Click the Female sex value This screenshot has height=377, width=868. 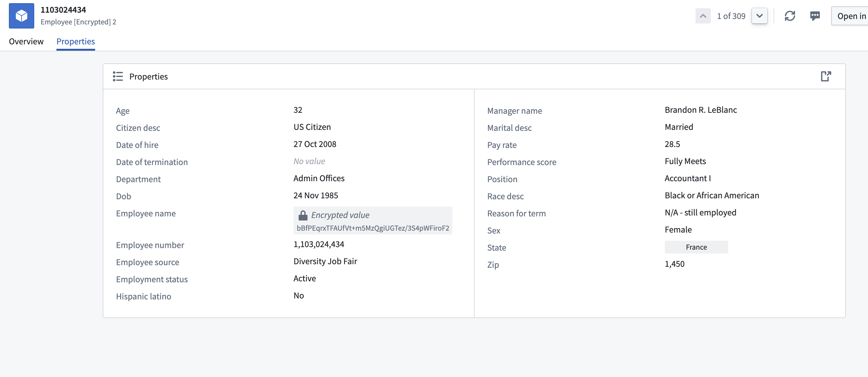point(678,230)
